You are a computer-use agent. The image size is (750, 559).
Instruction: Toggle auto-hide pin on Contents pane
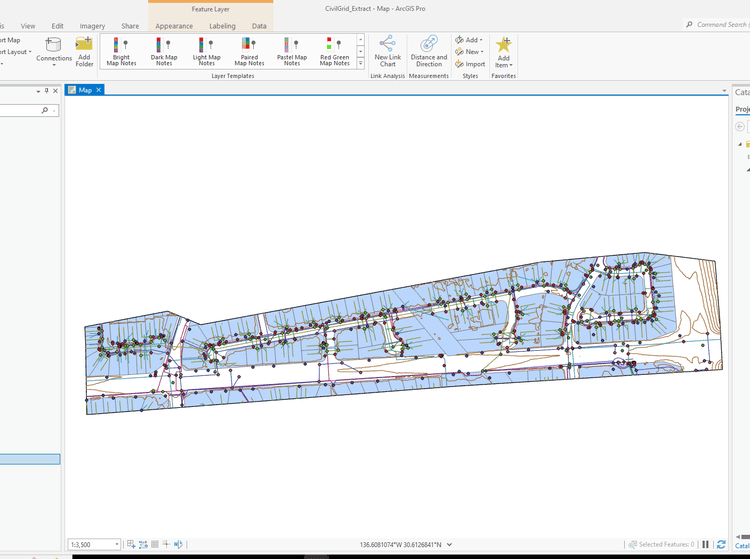tap(46, 91)
